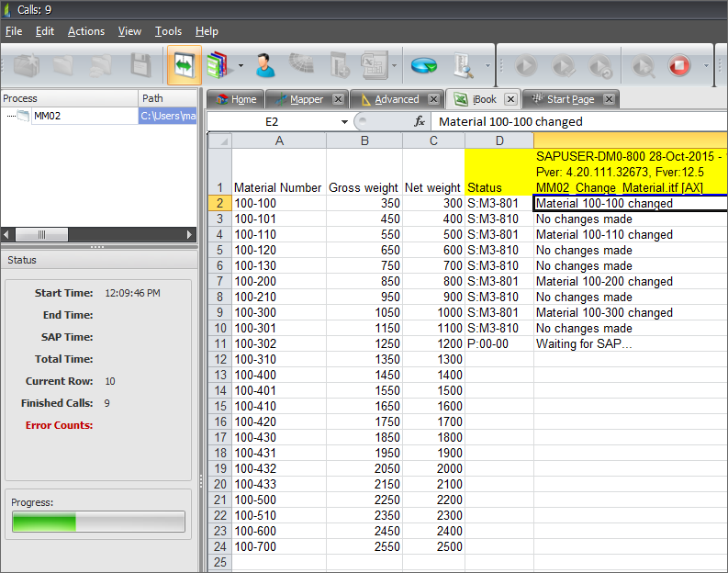Select the MM02 process tree item
The width and height of the screenshot is (728, 573).
point(47,116)
